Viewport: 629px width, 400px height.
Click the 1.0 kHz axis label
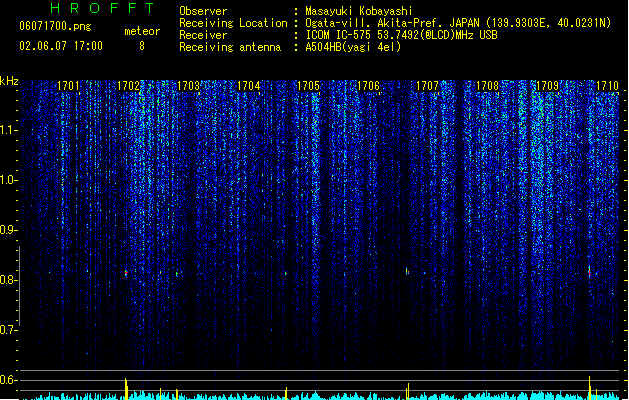8,180
